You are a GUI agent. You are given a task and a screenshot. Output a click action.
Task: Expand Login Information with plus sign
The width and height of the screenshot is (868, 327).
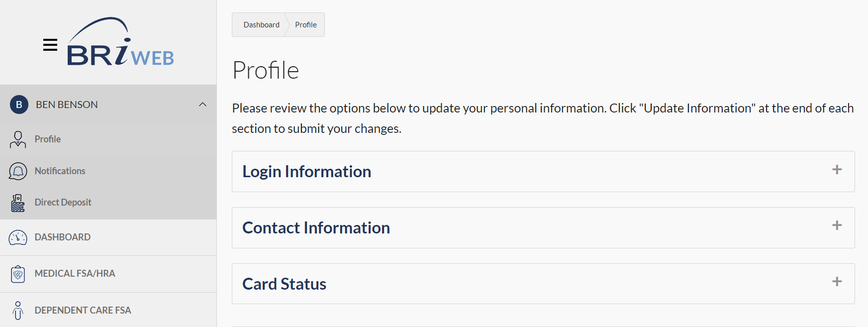(837, 170)
